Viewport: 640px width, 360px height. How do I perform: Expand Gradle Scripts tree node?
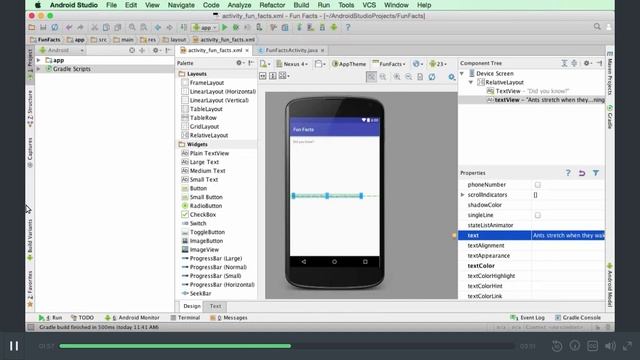39,69
